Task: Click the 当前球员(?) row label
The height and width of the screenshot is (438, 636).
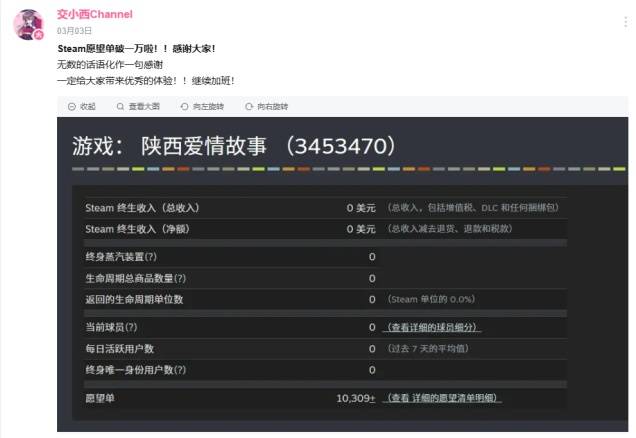Action: 111,327
